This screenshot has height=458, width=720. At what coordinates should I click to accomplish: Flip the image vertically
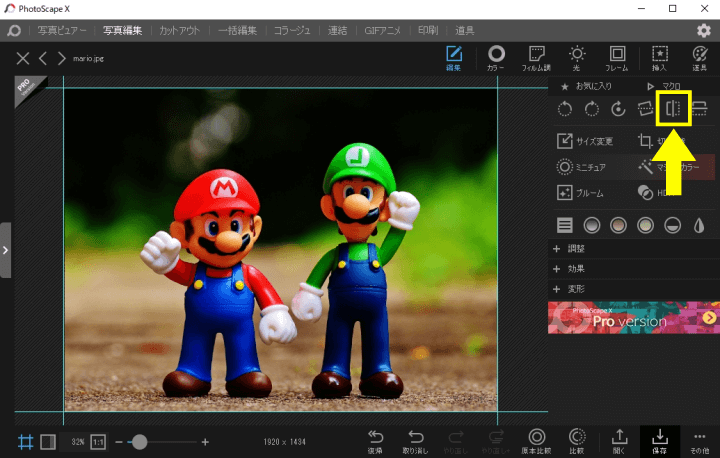tap(699, 109)
